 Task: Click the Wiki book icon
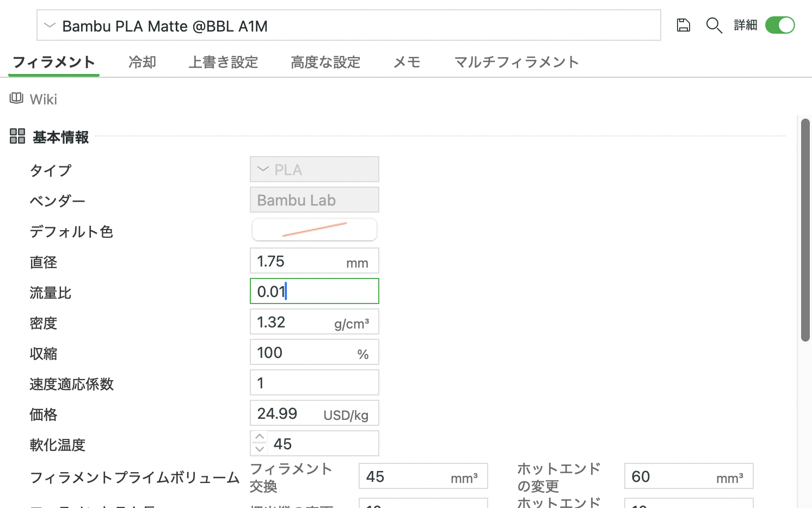(x=15, y=98)
